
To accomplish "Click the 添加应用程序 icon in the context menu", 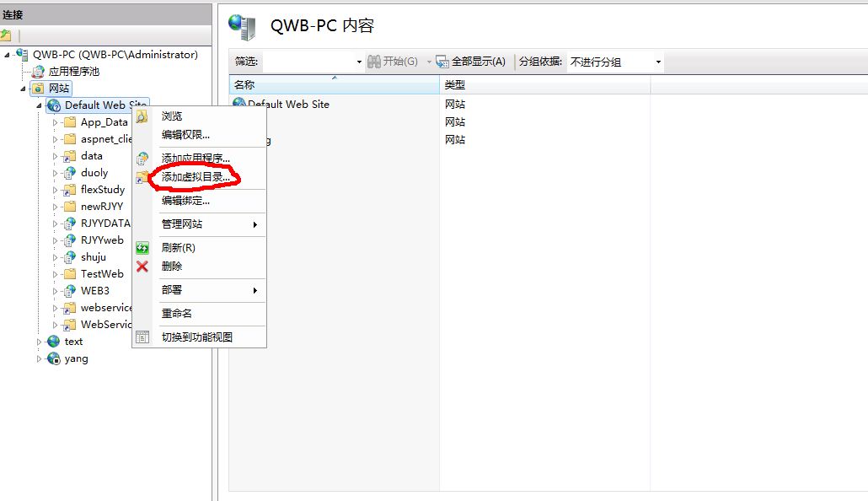I will (142, 159).
